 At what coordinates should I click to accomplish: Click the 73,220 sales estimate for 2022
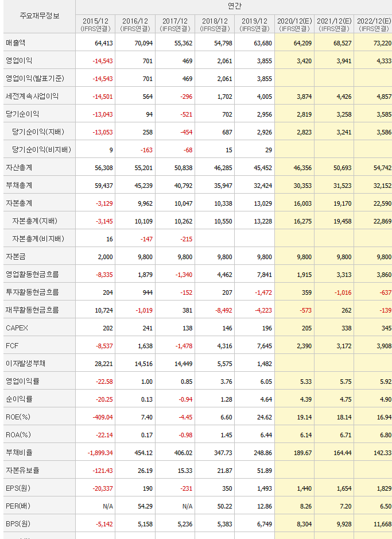(x=382, y=43)
